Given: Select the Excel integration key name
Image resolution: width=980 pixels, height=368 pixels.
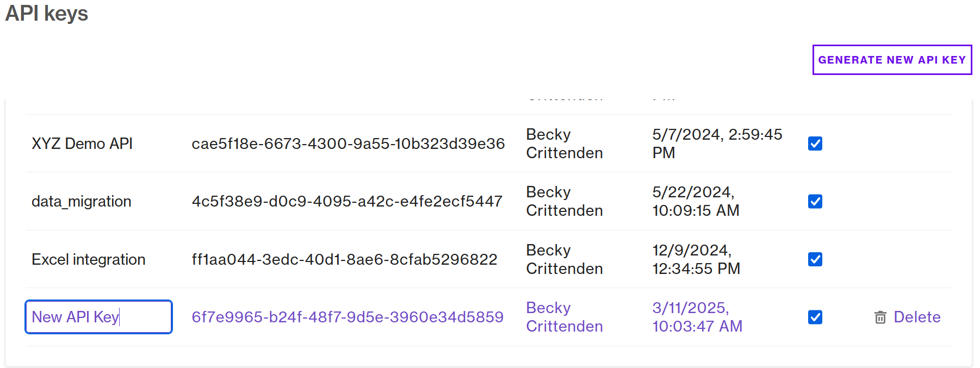Looking at the screenshot, I should point(89,259).
